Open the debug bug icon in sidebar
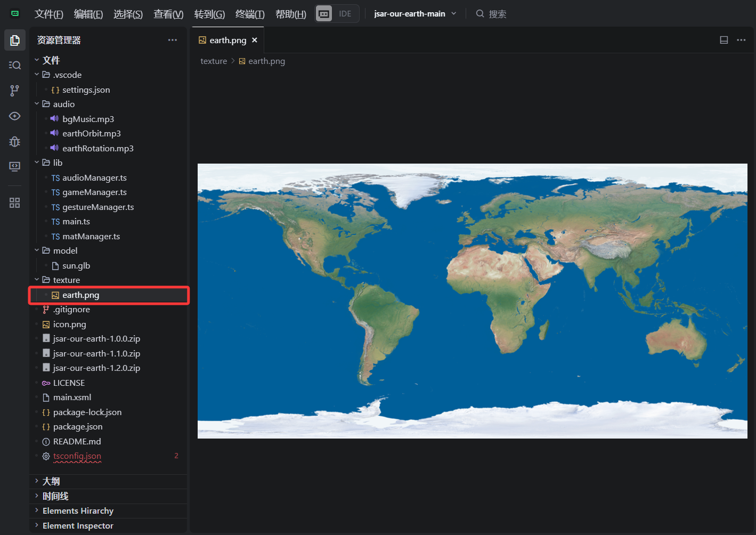Image resolution: width=756 pixels, height=535 pixels. (x=15, y=141)
